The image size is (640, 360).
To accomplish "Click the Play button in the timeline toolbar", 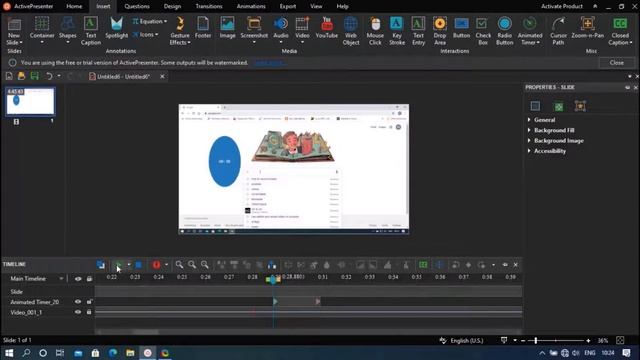I will pos(118,265).
